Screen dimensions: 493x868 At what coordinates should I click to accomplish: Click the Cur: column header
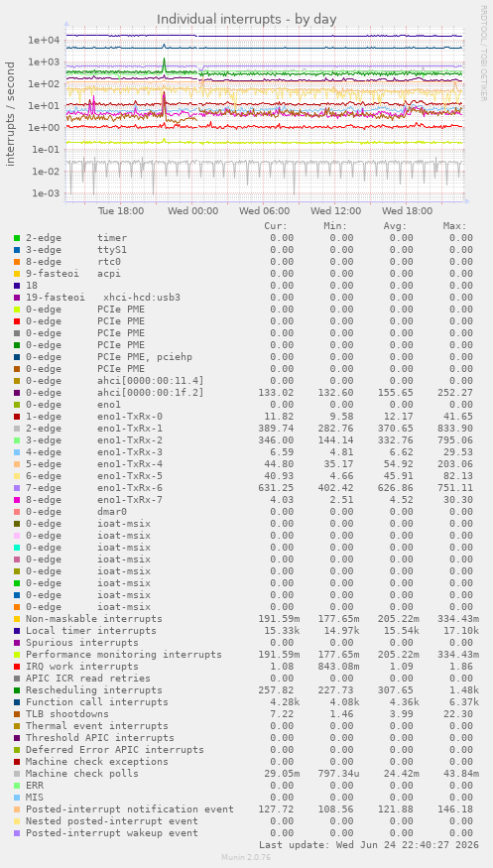click(x=276, y=226)
